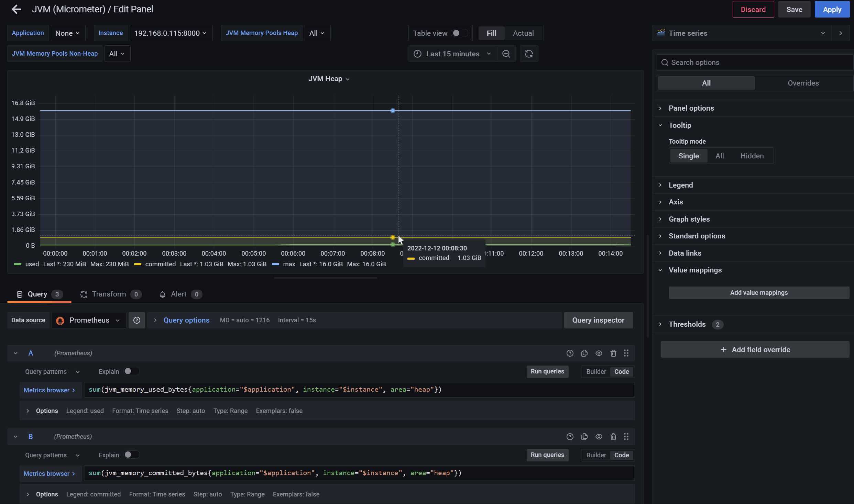Duplicate query A
The width and height of the screenshot is (854, 504).
coord(584,353)
